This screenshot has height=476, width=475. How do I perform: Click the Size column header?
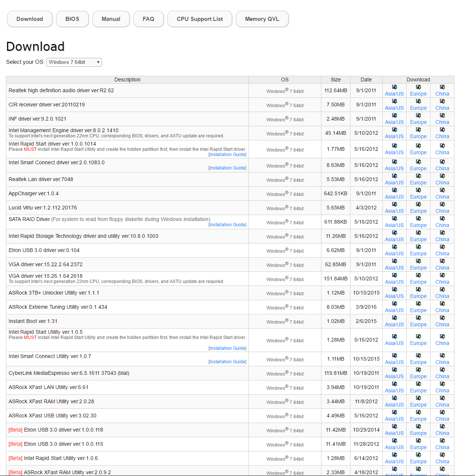(336, 80)
